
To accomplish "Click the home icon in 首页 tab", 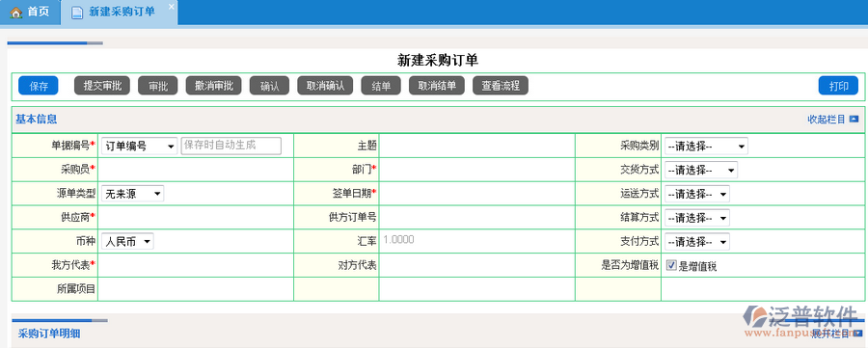I will [15, 12].
